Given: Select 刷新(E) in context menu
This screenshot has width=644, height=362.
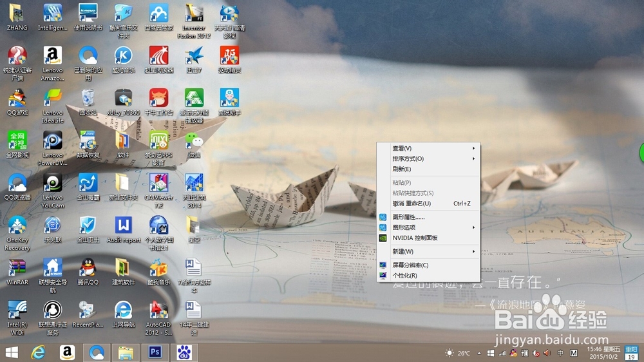Looking at the screenshot, I should pos(428,169).
